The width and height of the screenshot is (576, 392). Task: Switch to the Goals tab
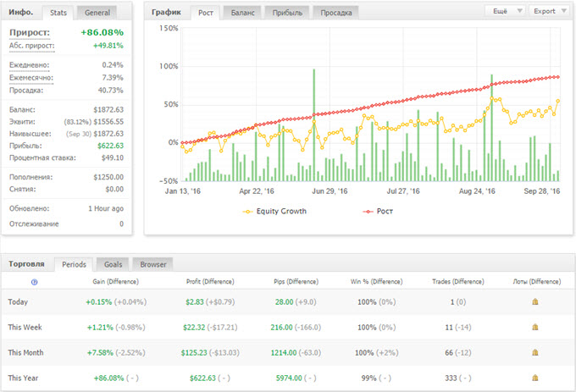113,264
